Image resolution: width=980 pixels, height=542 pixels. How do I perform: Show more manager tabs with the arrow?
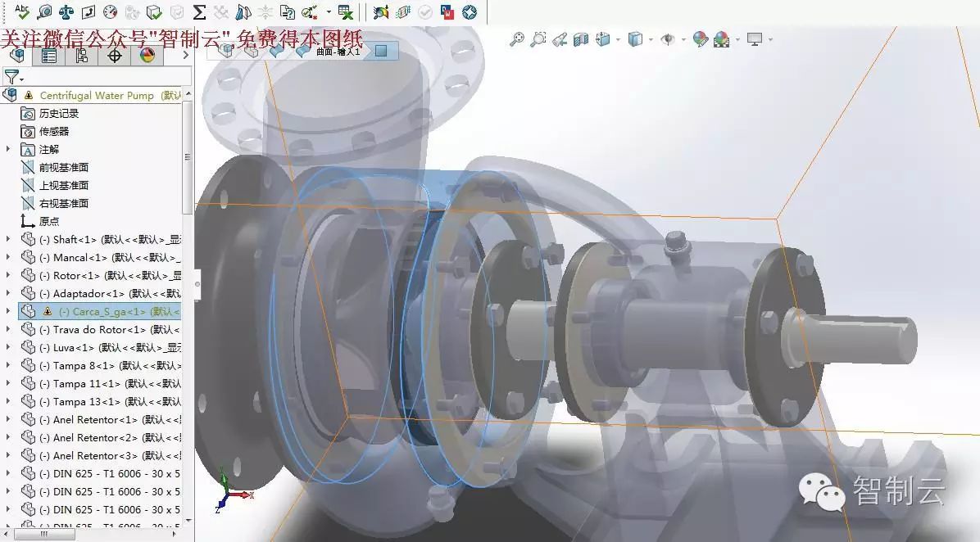click(x=185, y=56)
